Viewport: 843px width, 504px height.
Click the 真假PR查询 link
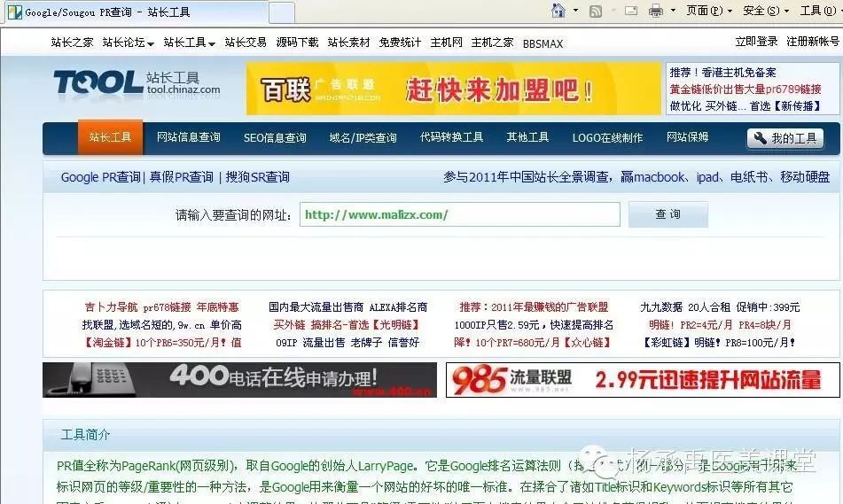tap(181, 177)
